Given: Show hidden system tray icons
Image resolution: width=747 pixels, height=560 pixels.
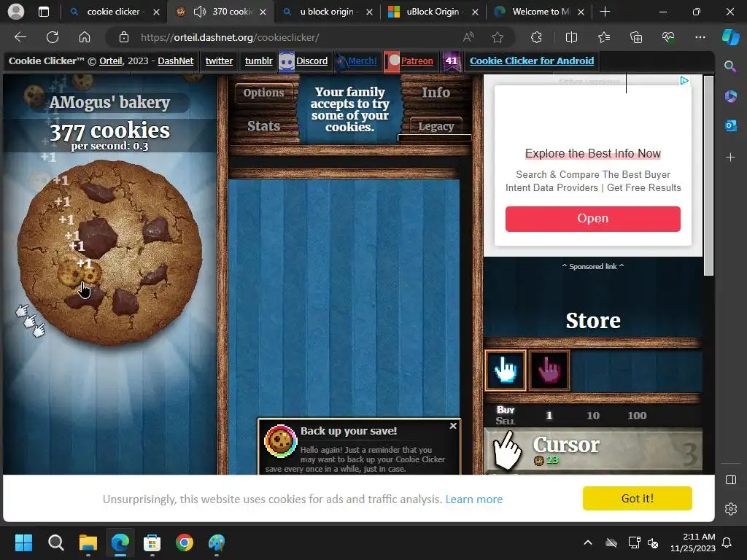Looking at the screenshot, I should tap(588, 542).
